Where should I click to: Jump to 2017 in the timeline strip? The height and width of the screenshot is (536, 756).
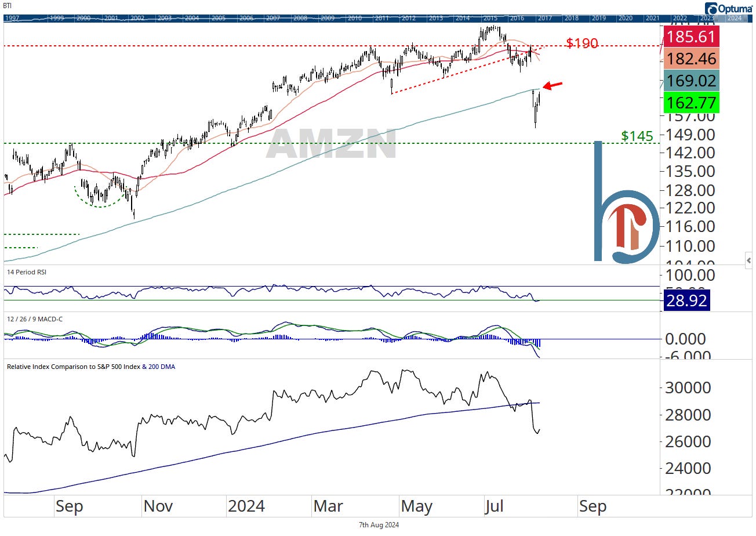pyautogui.click(x=544, y=18)
